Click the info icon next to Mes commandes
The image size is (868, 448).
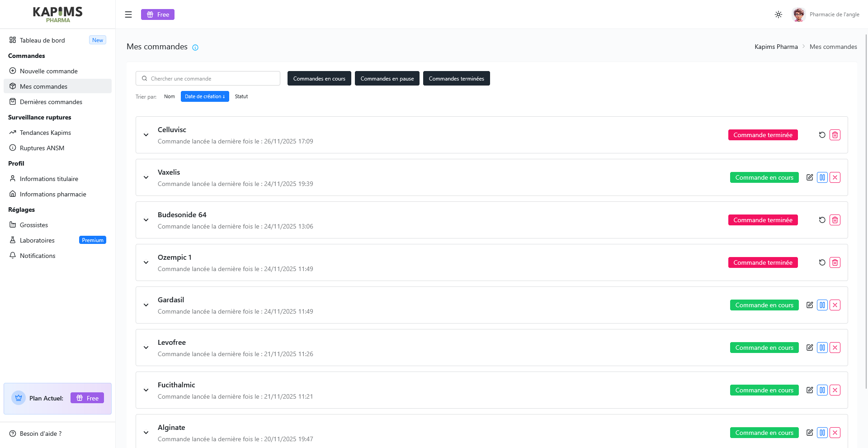point(195,47)
